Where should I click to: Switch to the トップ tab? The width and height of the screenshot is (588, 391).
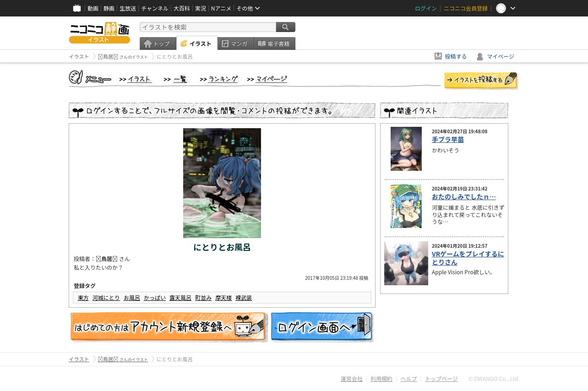158,43
